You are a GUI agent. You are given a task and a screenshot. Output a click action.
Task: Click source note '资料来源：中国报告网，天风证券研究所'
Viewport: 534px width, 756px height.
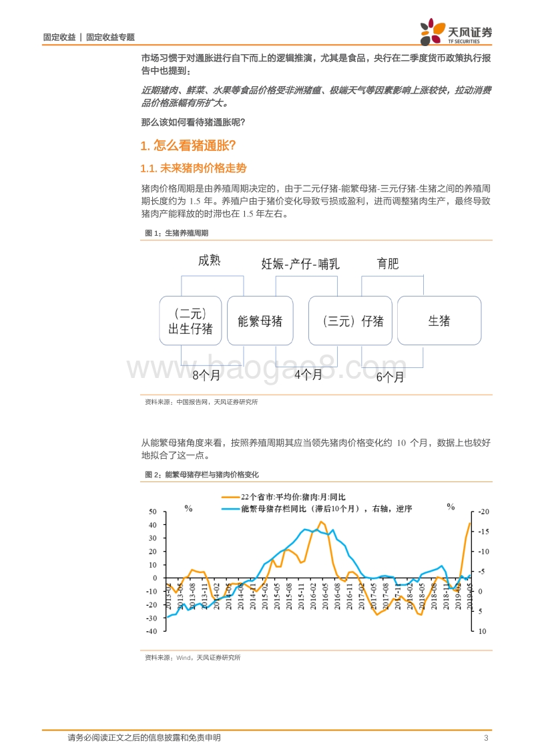coord(202,402)
